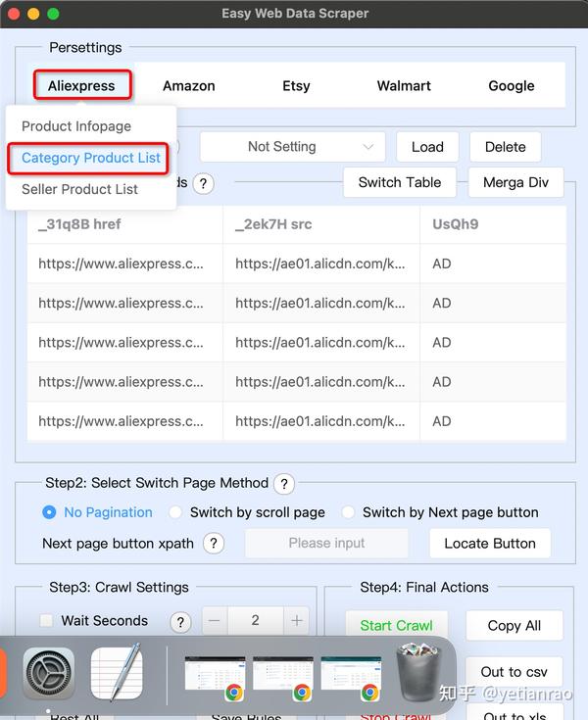Click the UsQh9 column header

pos(493,224)
